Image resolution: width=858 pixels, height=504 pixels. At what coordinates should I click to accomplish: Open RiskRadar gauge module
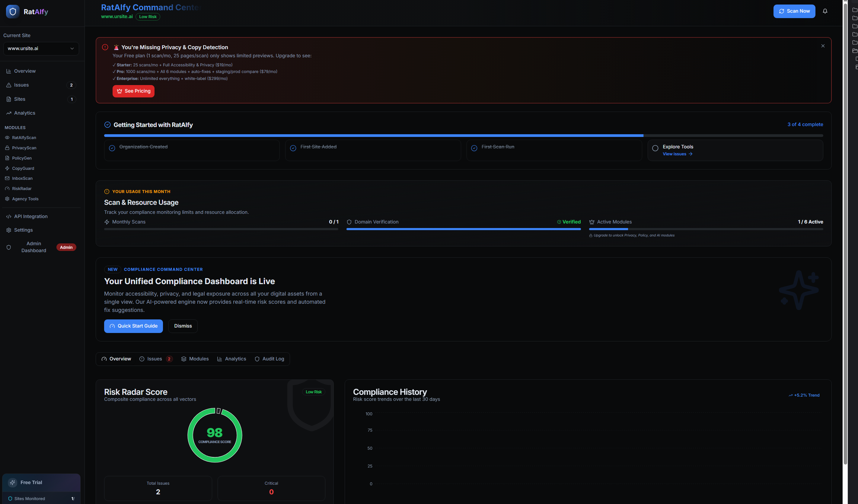7,189
